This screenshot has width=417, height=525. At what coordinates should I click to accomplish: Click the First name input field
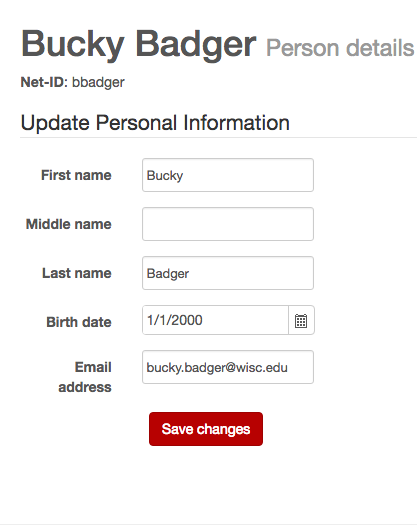point(228,175)
